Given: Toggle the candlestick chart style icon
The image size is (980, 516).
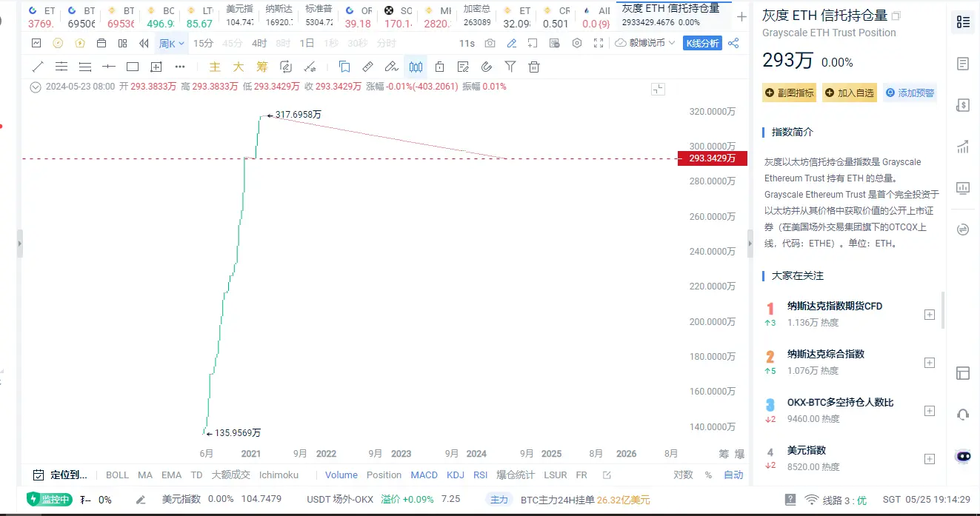Looking at the screenshot, I should (416, 67).
